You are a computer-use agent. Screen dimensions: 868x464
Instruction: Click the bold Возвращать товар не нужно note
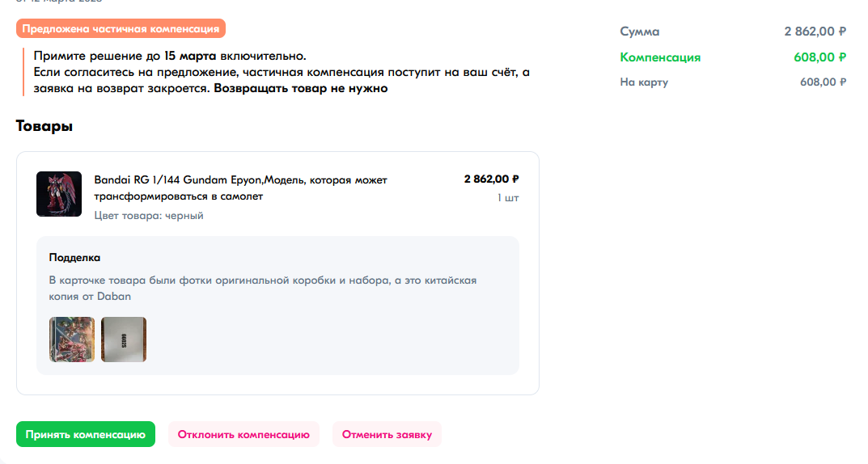(302, 89)
